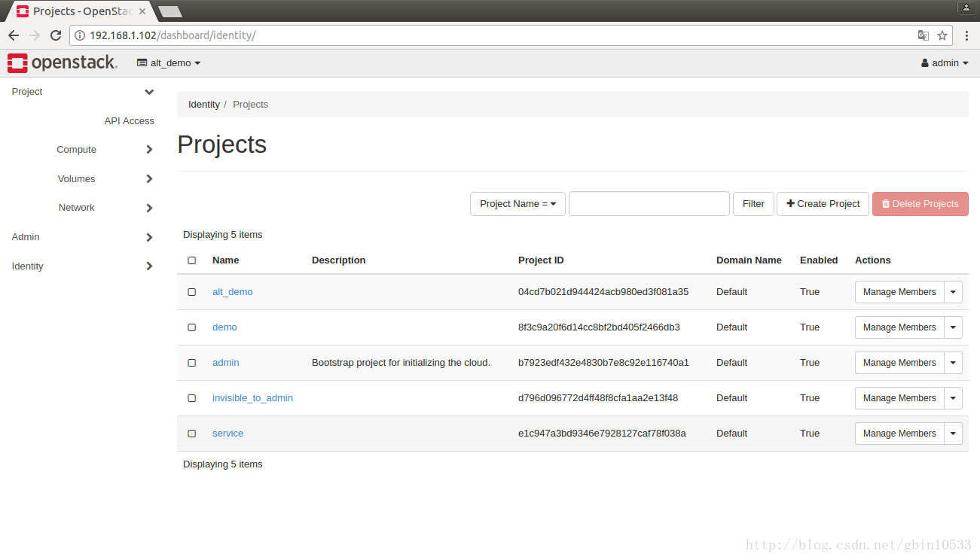The width and height of the screenshot is (980, 560).
Task: Open API Access in the sidebar
Action: (x=129, y=121)
